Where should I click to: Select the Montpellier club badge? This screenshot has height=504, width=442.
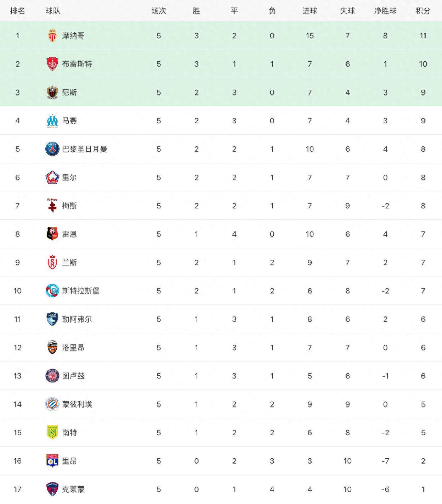coord(52,404)
